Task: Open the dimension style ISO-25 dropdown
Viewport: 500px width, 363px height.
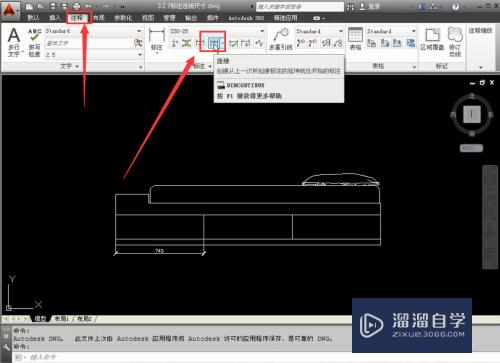Action: [262, 31]
